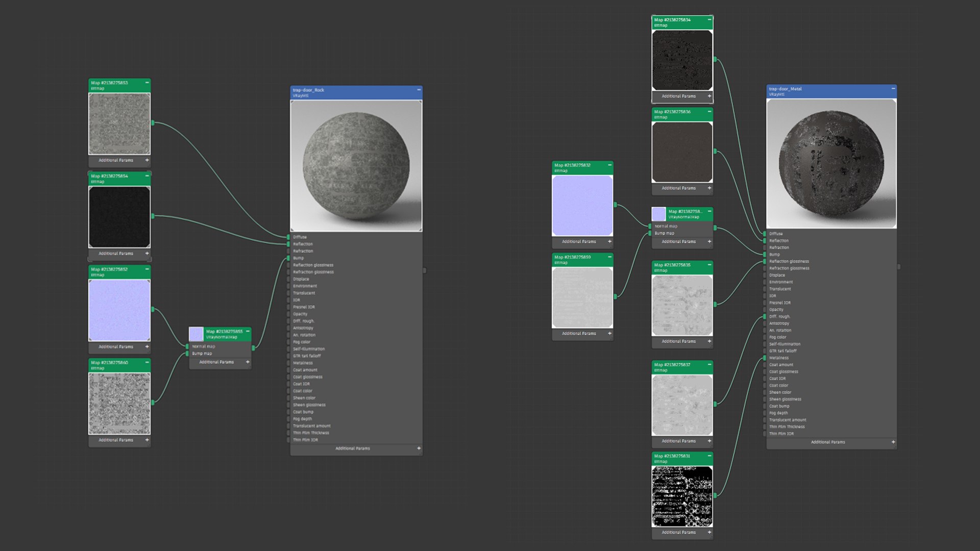
Task: Click Normal map input socket on Map #2138275855
Action: tap(187, 346)
